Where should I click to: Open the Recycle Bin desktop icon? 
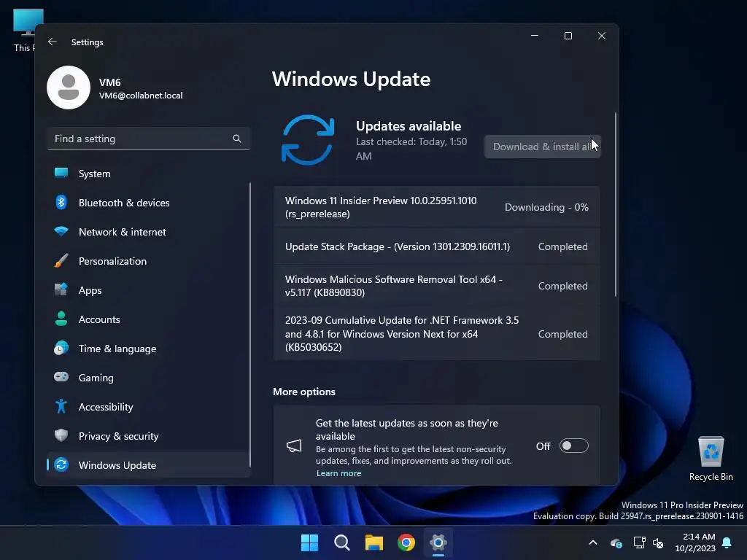tap(711, 459)
